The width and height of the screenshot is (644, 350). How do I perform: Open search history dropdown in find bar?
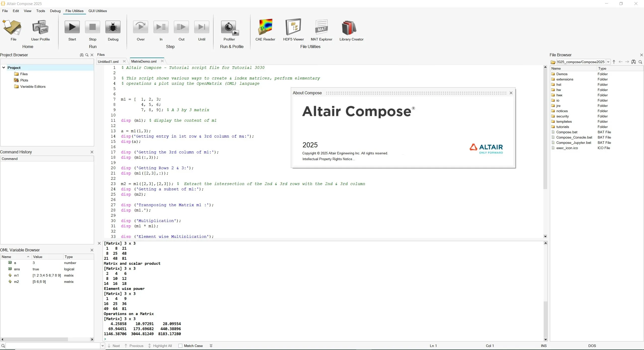point(103,346)
